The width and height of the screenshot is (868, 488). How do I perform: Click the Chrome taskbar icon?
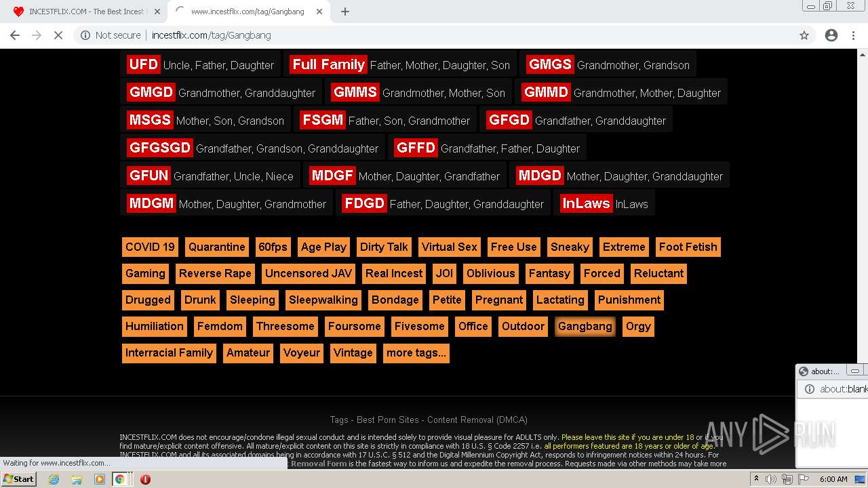pos(120,479)
